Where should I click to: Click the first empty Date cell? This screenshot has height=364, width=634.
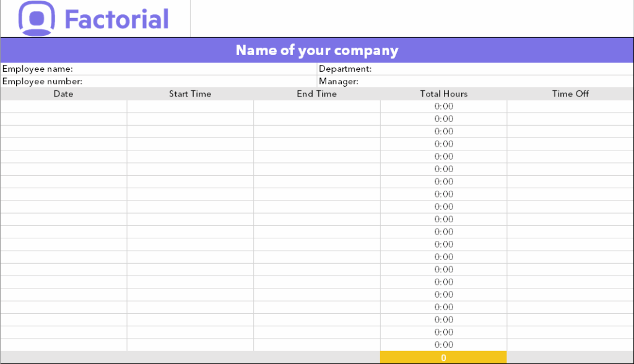coord(63,106)
